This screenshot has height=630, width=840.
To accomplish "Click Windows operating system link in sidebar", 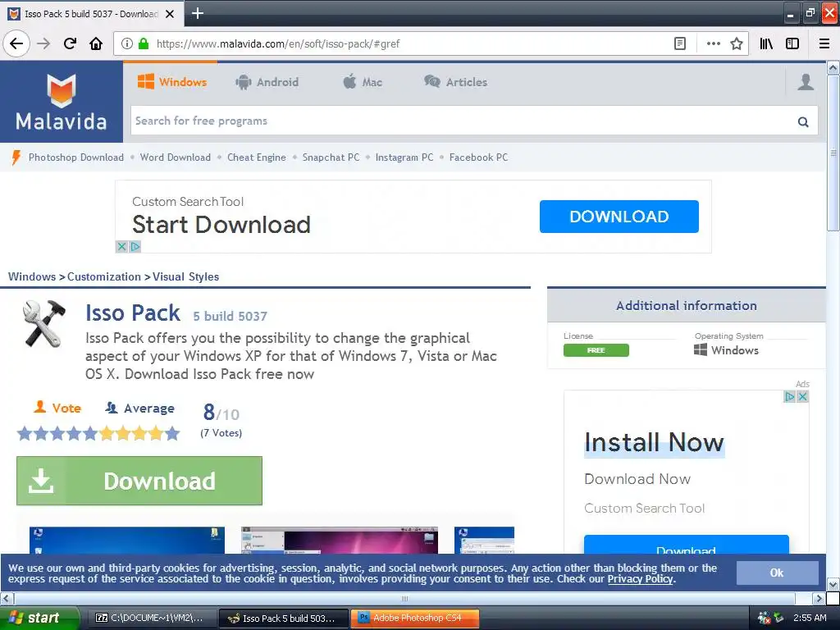I will 726,349.
